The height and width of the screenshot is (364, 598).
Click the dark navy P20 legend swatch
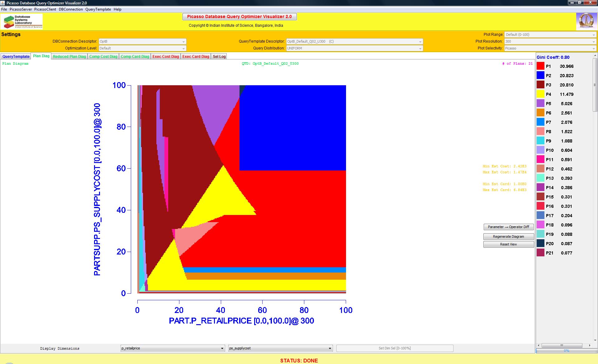pos(540,244)
